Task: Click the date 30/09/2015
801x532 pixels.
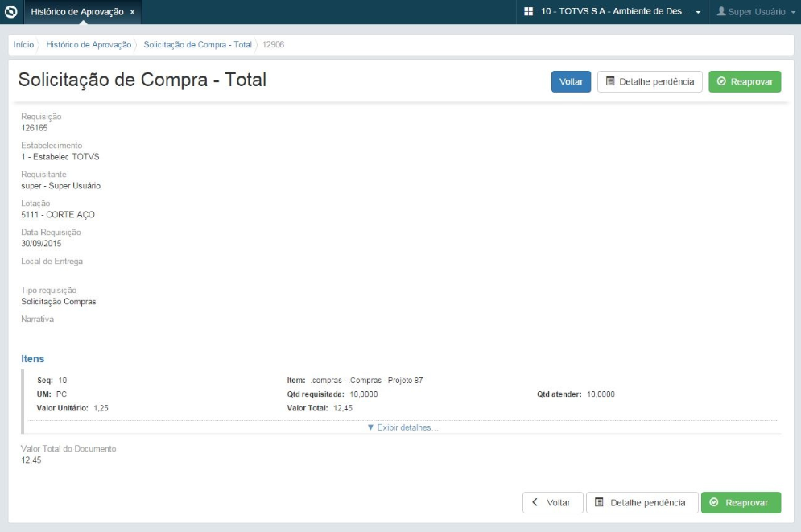Action: pos(41,244)
